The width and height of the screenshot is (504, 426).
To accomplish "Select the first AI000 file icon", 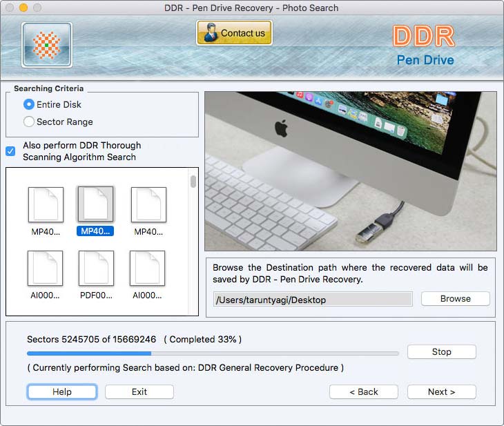I will 46,268.
